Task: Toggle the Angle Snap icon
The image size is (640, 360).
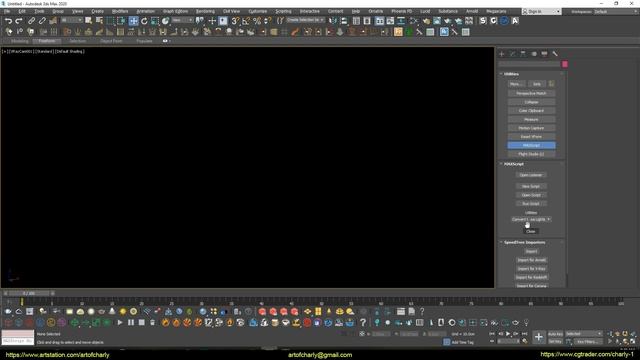Action: [246, 21]
